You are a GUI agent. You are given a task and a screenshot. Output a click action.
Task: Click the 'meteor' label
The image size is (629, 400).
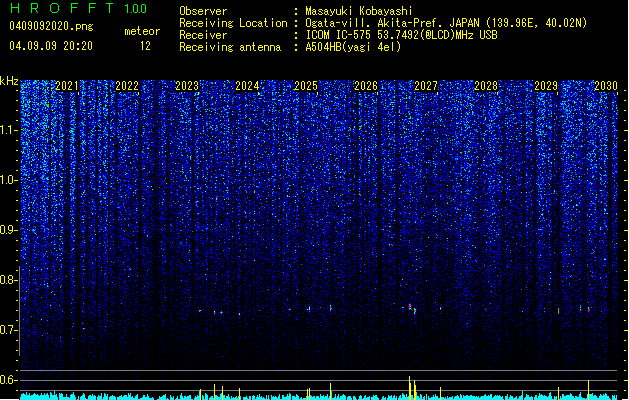coord(142,31)
